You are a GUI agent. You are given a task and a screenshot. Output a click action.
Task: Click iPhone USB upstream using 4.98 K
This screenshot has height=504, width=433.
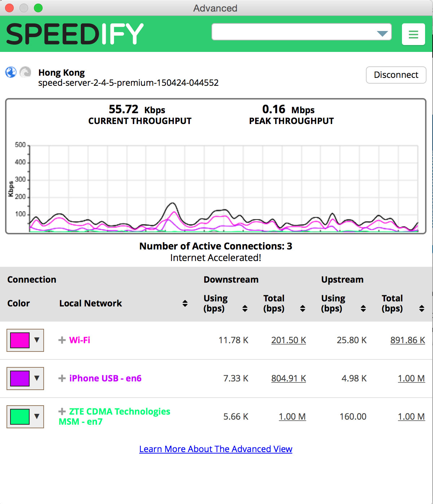[x=354, y=378]
